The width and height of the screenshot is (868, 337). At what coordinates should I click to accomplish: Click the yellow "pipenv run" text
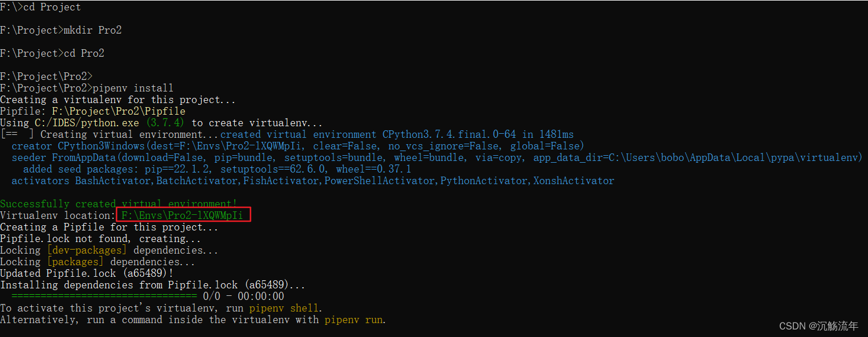[x=354, y=320]
